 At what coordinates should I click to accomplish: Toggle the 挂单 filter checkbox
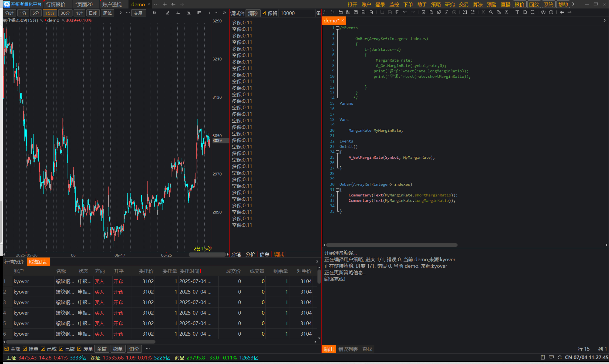pyautogui.click(x=25, y=349)
